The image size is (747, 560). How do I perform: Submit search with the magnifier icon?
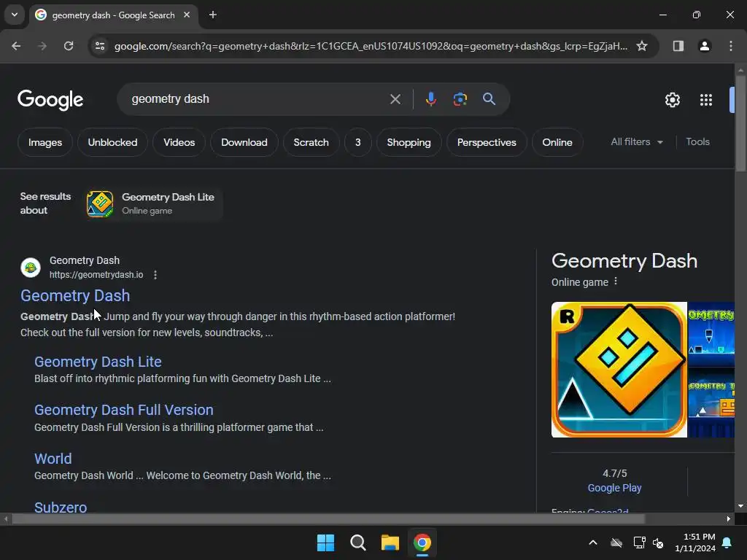tap(489, 99)
